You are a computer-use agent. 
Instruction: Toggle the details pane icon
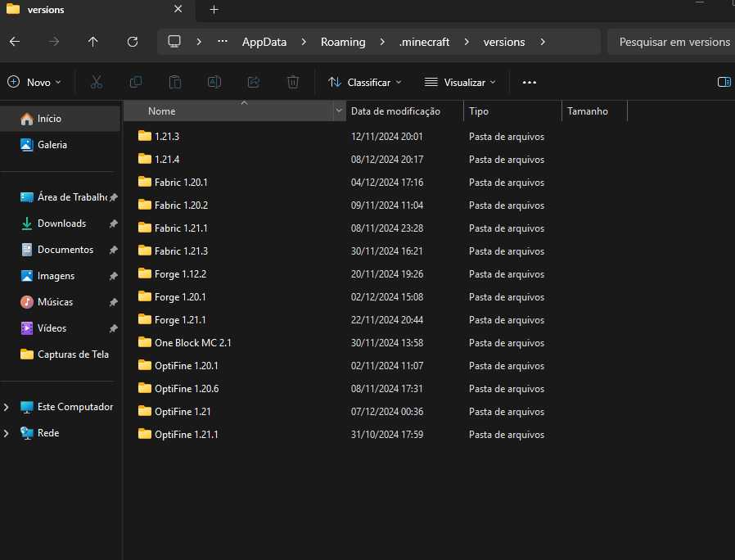click(x=724, y=82)
